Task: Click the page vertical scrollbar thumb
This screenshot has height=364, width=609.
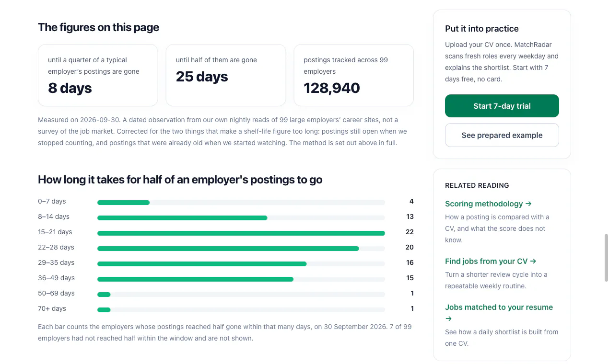Action: [x=606, y=258]
